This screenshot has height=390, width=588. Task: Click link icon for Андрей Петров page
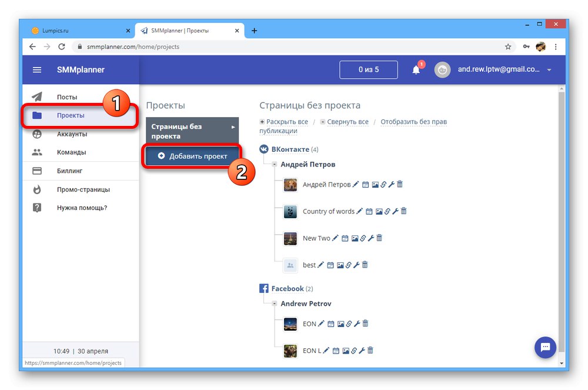tap(383, 185)
